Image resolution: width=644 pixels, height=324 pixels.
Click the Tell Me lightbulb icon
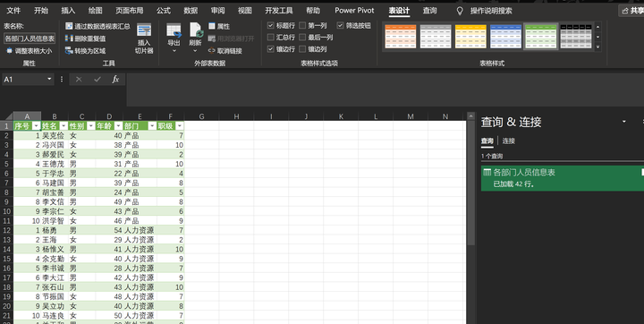pos(460,11)
